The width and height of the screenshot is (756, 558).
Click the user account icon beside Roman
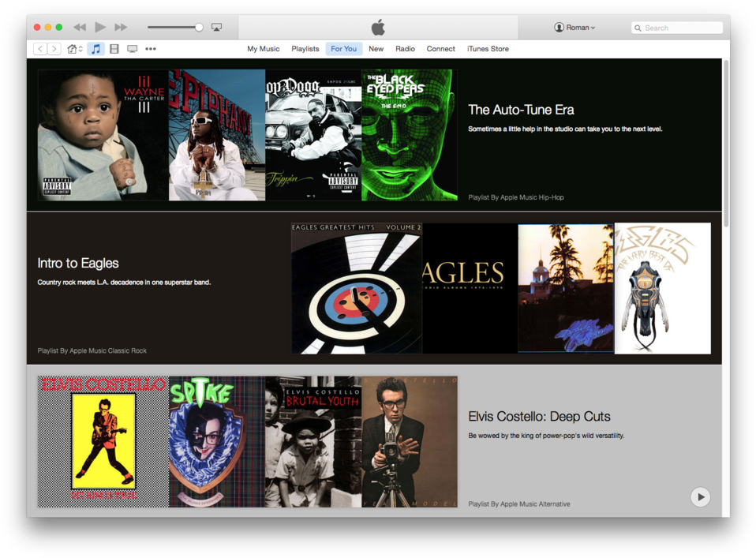click(x=560, y=28)
